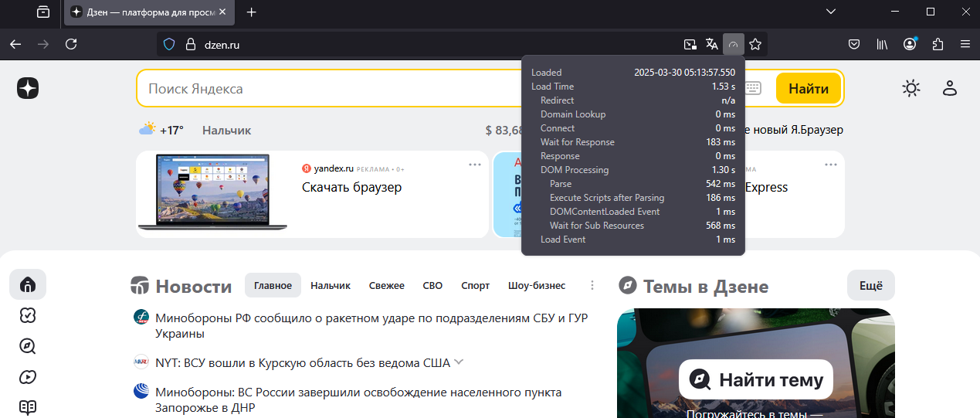Click the $ 83,68 currency rate
Image resolution: width=980 pixels, height=418 pixels.
[504, 130]
